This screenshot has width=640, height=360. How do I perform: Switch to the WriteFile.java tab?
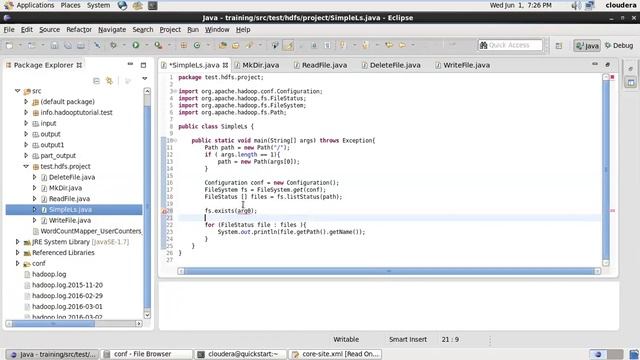462,65
